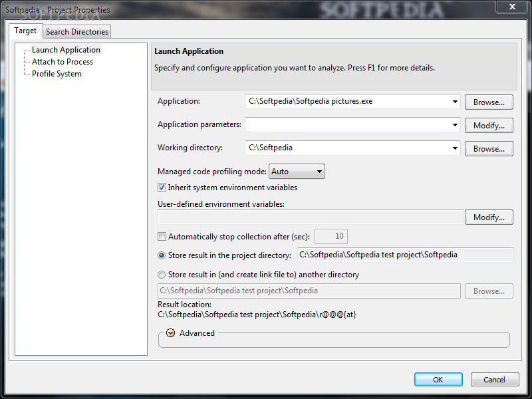
Task: Click the Advanced group label
Action: (197, 333)
